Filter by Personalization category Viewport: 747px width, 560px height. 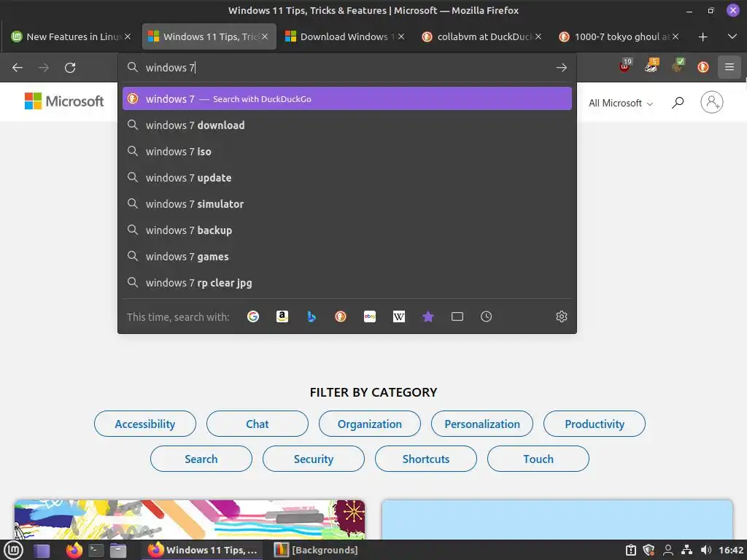tap(482, 424)
